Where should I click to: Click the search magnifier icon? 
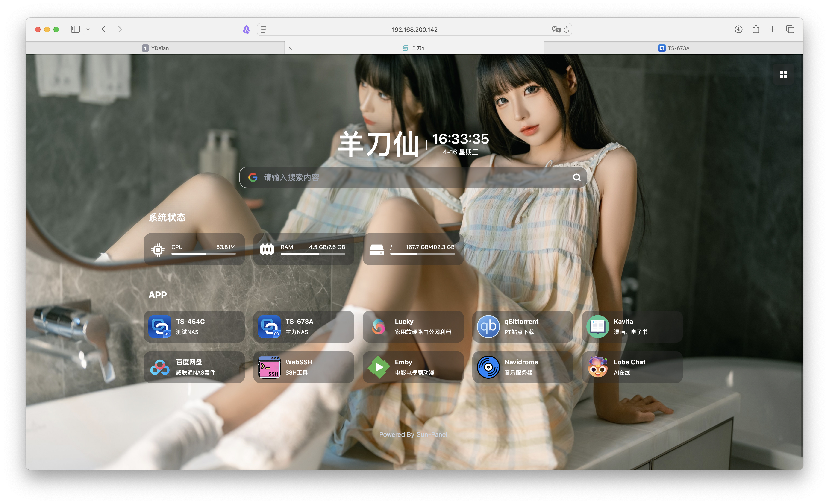(577, 177)
